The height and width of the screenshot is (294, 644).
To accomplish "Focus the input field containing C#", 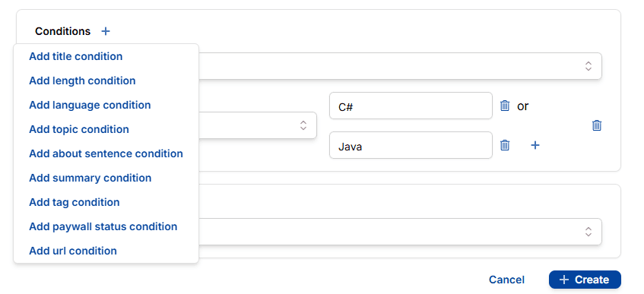I will (x=411, y=106).
